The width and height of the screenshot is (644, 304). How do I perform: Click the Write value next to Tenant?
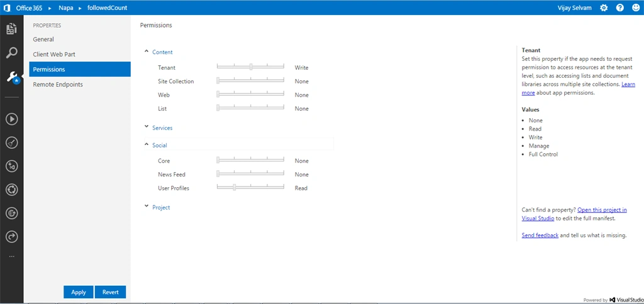coord(301,68)
